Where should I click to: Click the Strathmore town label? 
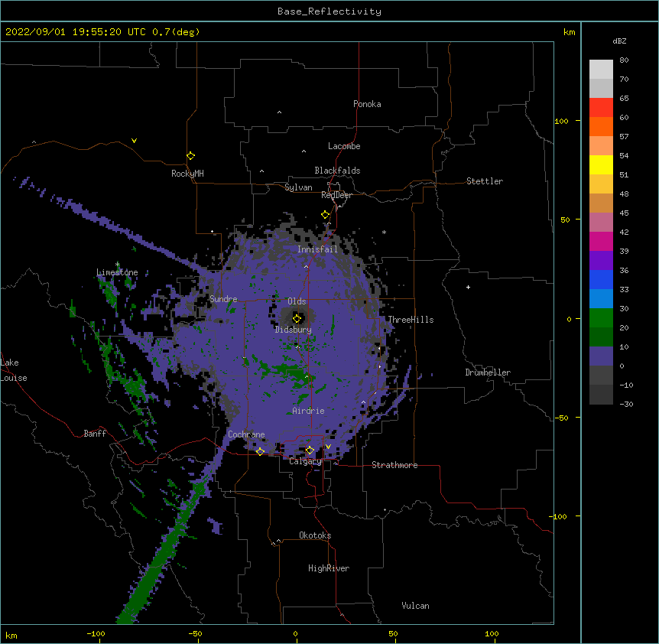point(394,465)
